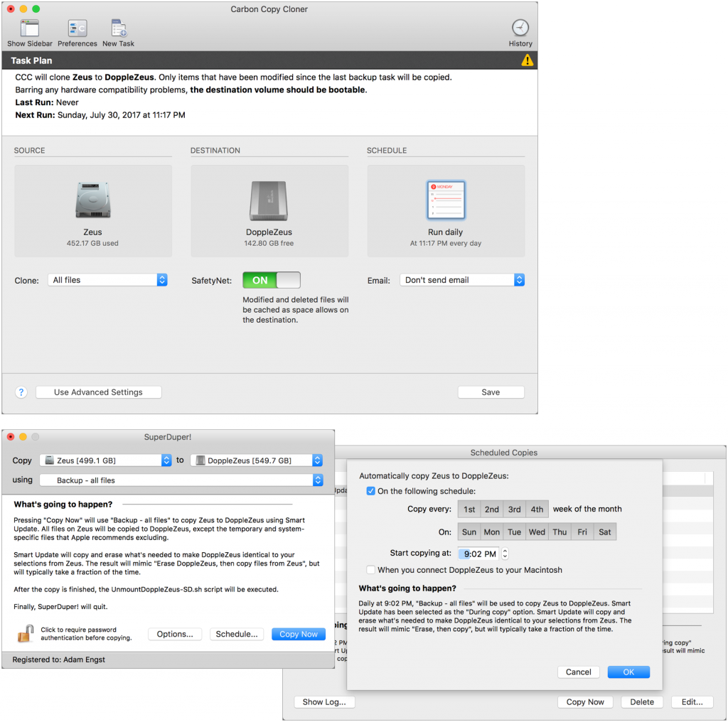Click 'Use Advanced Settings' button
Viewport: 728px width, 722px height.
point(98,392)
